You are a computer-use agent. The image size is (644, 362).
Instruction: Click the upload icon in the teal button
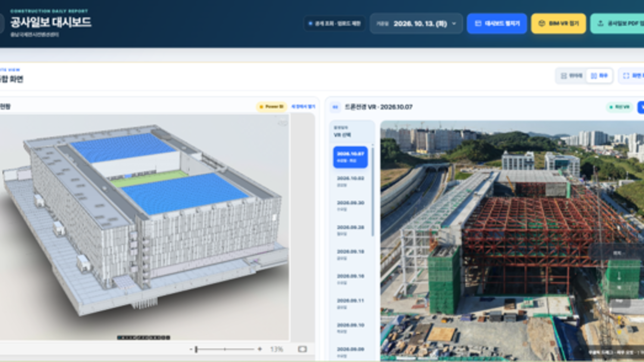[600, 23]
